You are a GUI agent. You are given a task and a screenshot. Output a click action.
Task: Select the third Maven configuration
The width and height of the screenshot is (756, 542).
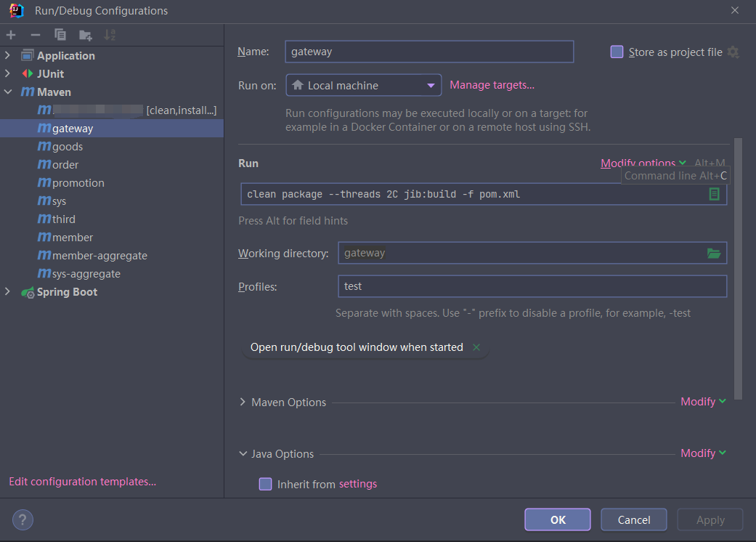pyautogui.click(x=112, y=219)
